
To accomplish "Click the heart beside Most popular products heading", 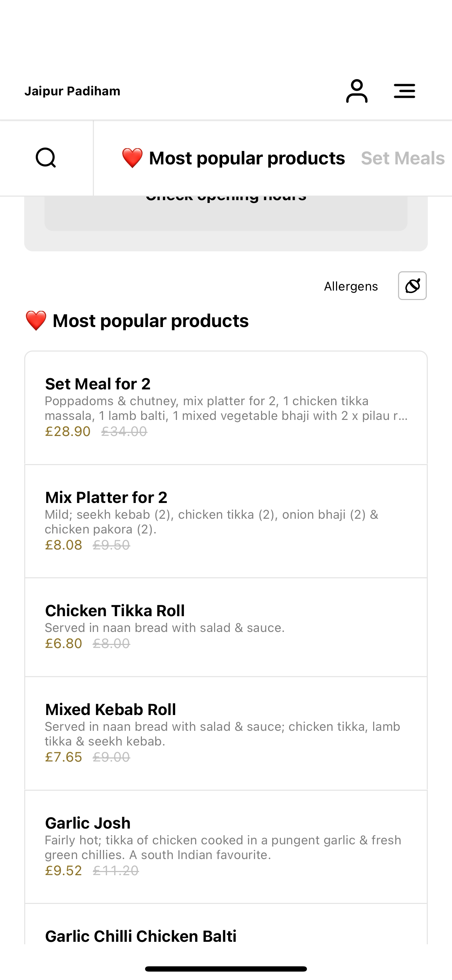I will click(36, 321).
